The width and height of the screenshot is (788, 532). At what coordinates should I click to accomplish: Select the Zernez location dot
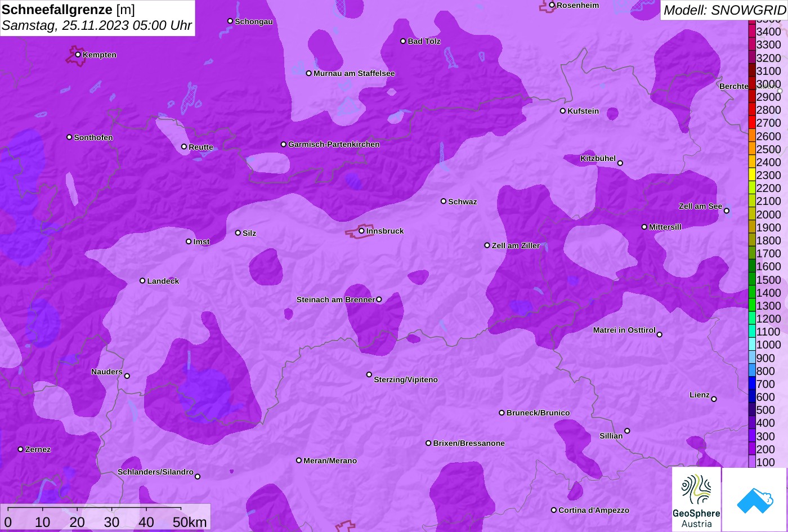click(21, 449)
